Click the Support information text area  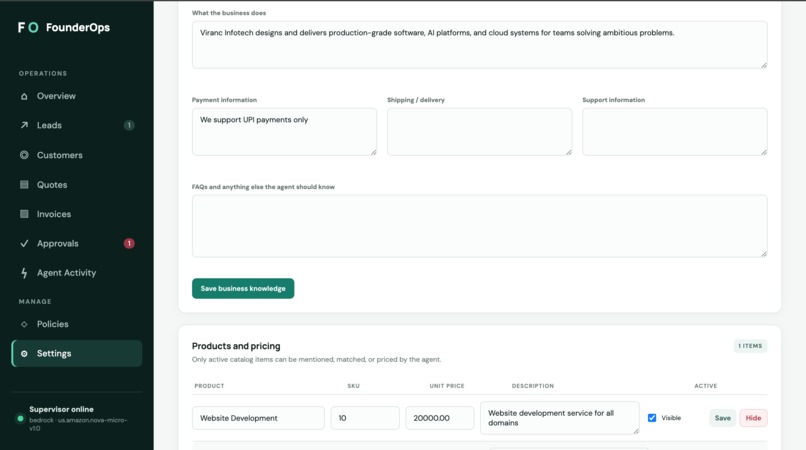pyautogui.click(x=675, y=132)
